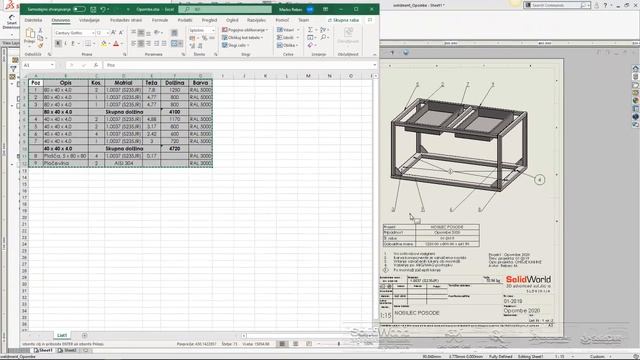Toggle the Samodejno shranjevanje autosave switch

pos(79,9)
